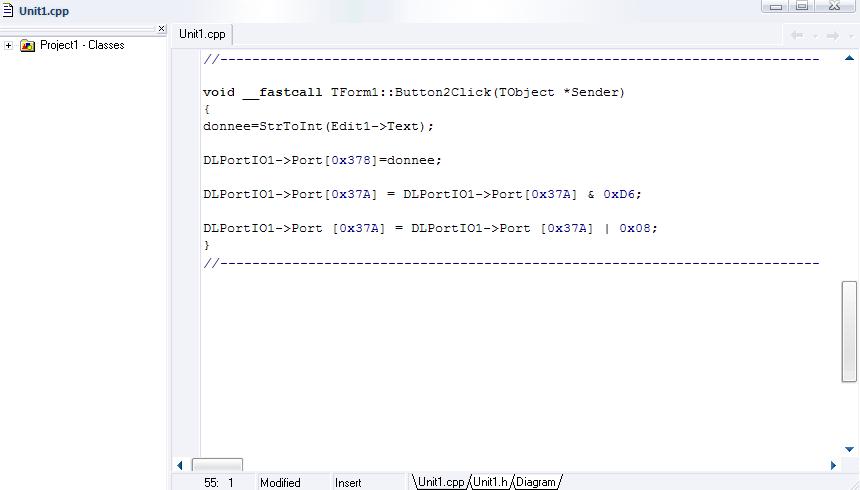Open the back-navigation history dropdown
Viewport: 860px width, 490px height.
[815, 36]
